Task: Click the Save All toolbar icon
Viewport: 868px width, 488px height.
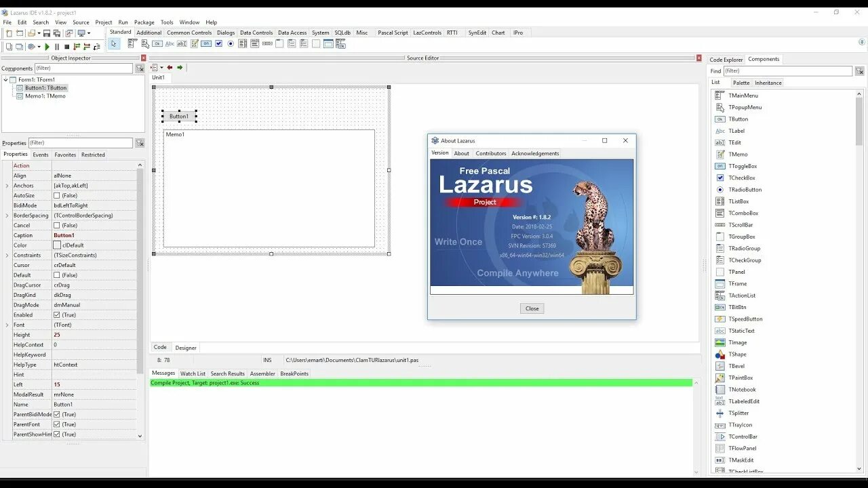Action: pyautogui.click(x=57, y=33)
